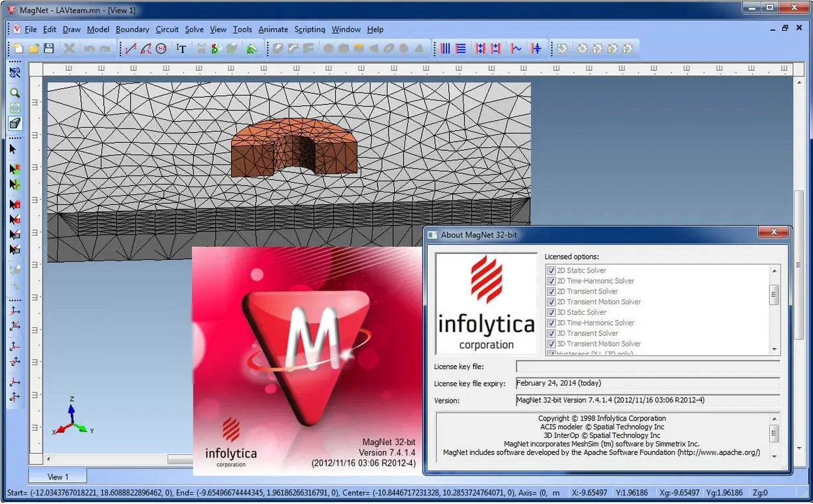Toggle the solid 3D view cube icon
Image resolution: width=813 pixels, height=504 pixels.
(x=15, y=123)
